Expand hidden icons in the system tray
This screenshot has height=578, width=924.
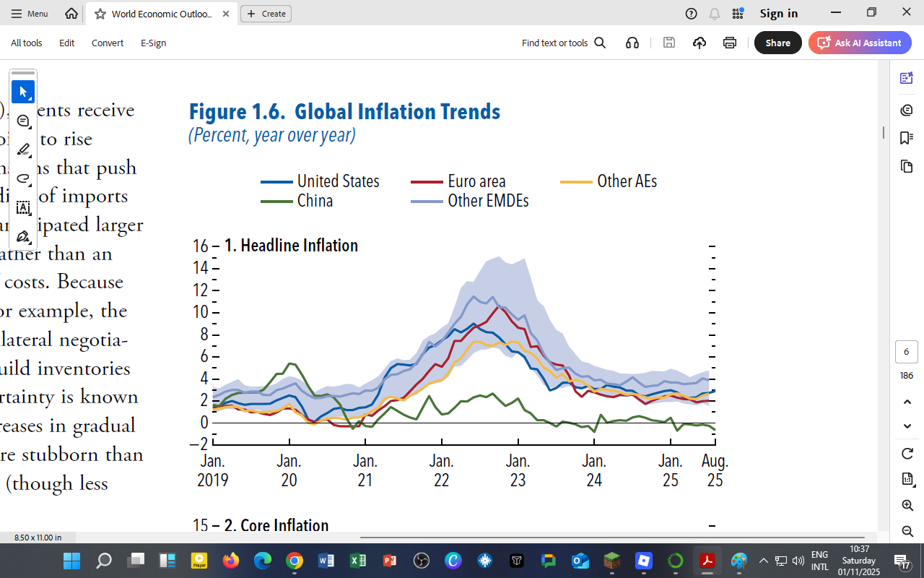point(763,561)
